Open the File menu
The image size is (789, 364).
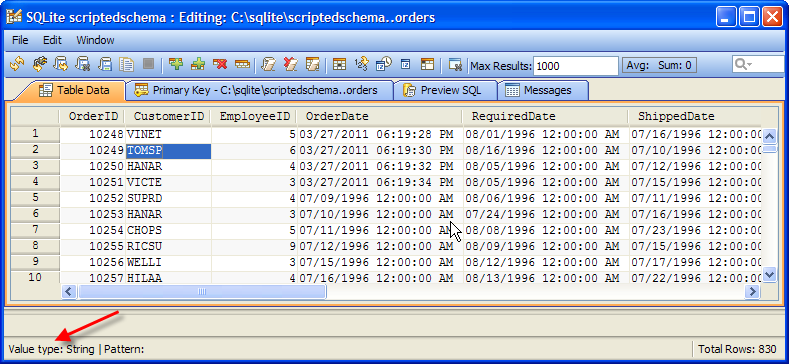(x=20, y=40)
